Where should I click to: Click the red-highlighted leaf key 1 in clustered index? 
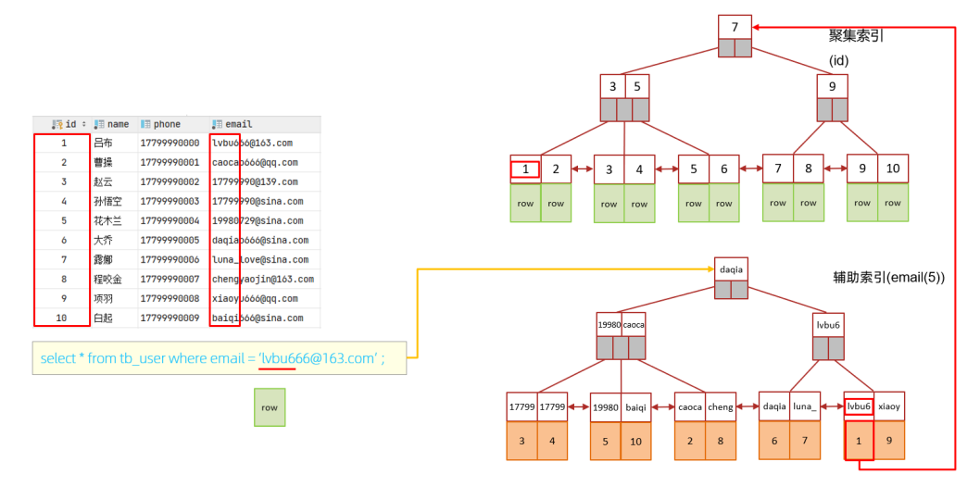525,169
